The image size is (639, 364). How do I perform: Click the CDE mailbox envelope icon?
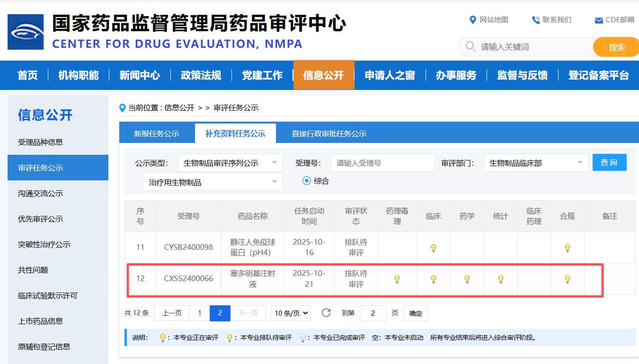point(599,20)
